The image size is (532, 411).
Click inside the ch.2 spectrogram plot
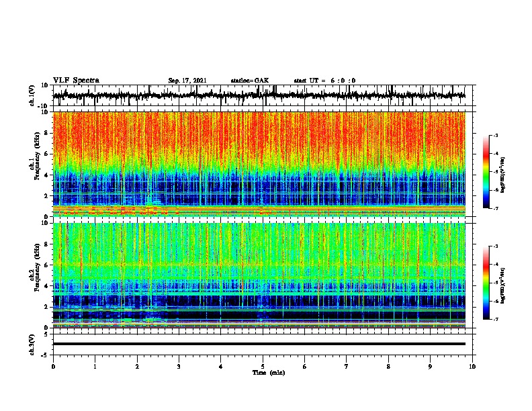259,275
